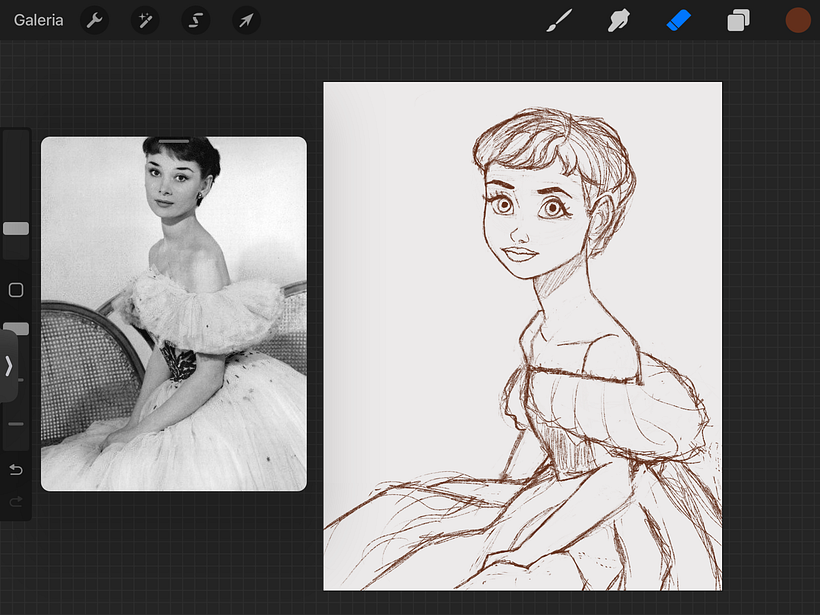This screenshot has height=615, width=820.
Task: Activate the Selection S tool
Action: (196, 20)
